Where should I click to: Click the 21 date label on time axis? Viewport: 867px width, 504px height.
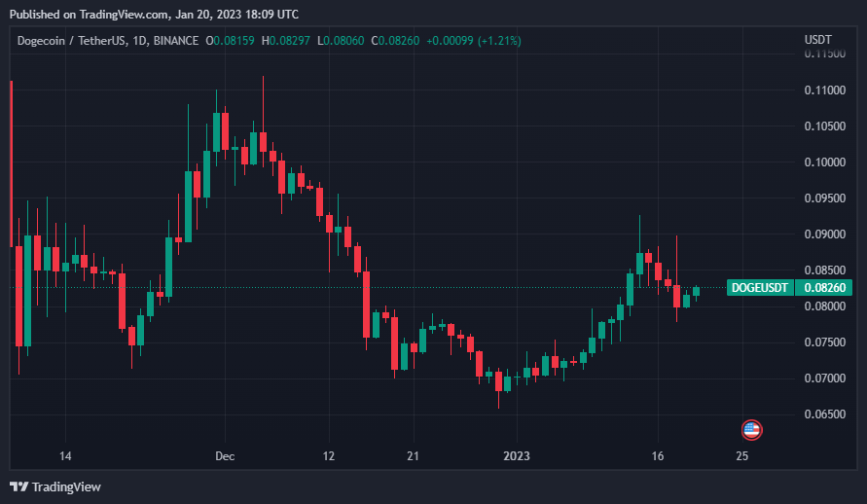pyautogui.click(x=413, y=456)
